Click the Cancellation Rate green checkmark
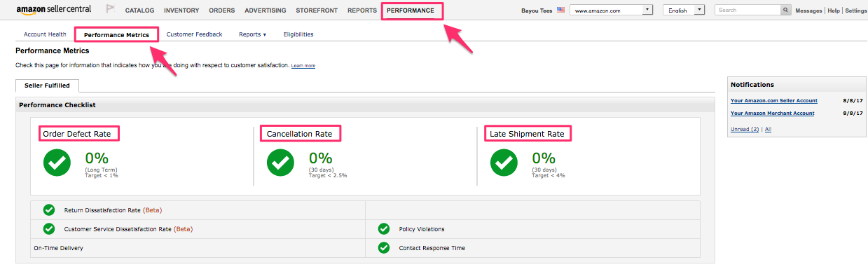The image size is (868, 274). click(281, 163)
